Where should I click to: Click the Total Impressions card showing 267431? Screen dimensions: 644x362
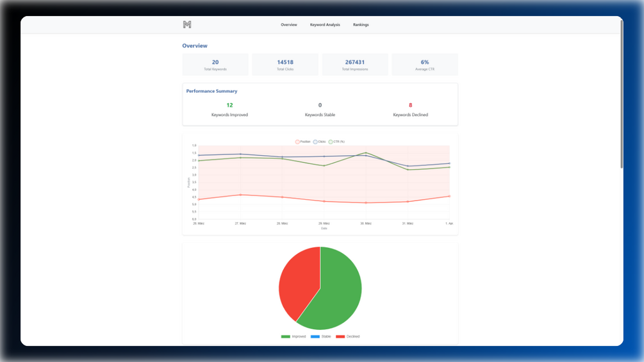pyautogui.click(x=355, y=65)
